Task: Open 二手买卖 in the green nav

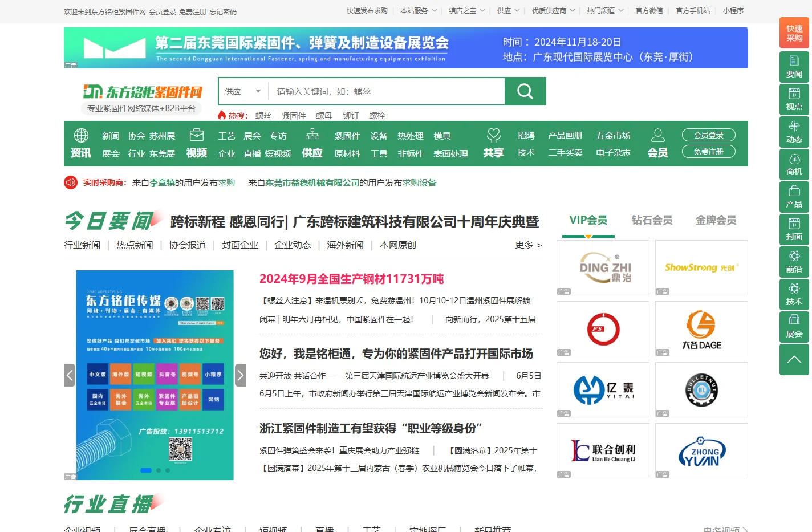Action: 565,153
